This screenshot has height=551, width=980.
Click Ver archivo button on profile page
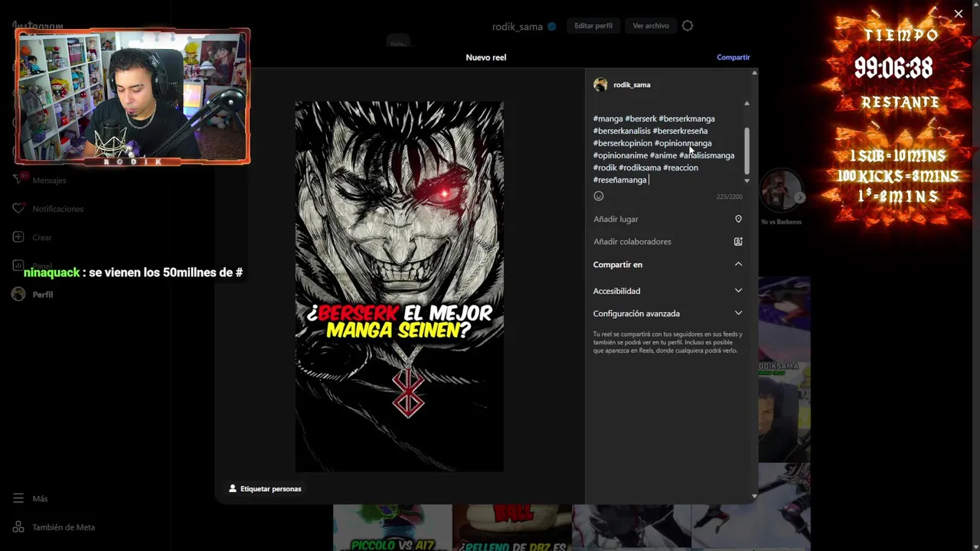[x=651, y=26]
